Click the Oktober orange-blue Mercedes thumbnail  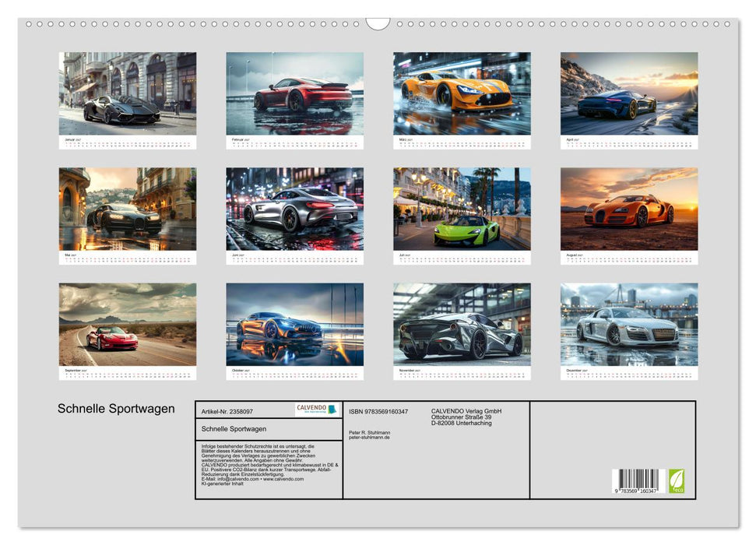294,324
